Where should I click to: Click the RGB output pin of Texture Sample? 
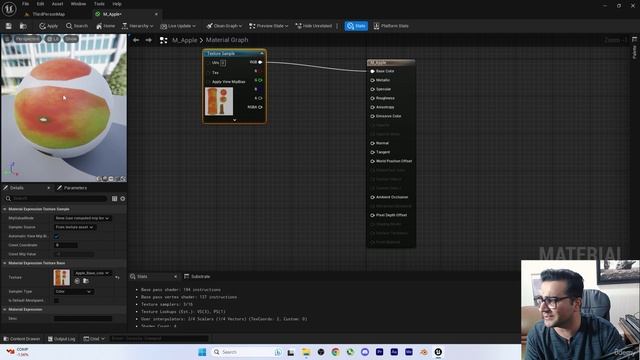pos(260,62)
